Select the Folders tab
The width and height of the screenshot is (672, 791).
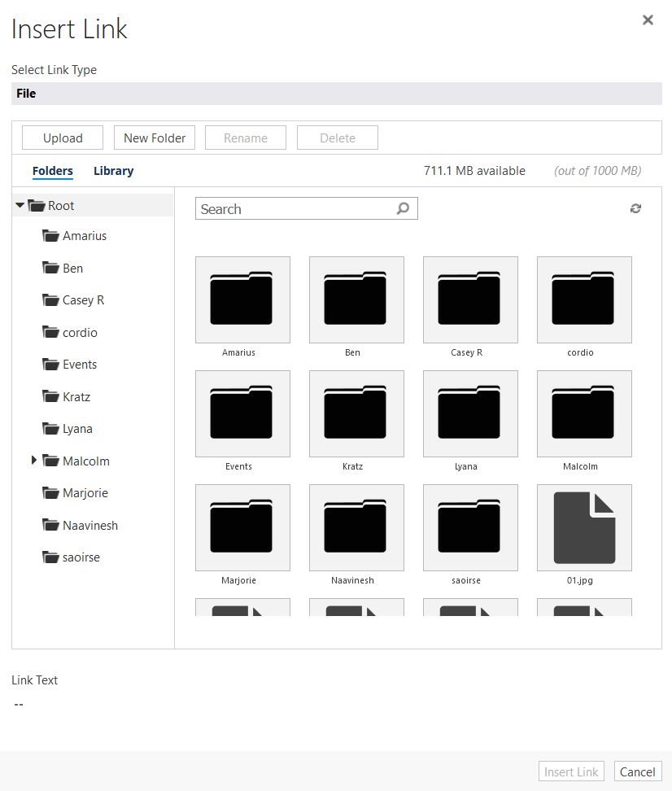click(x=52, y=171)
